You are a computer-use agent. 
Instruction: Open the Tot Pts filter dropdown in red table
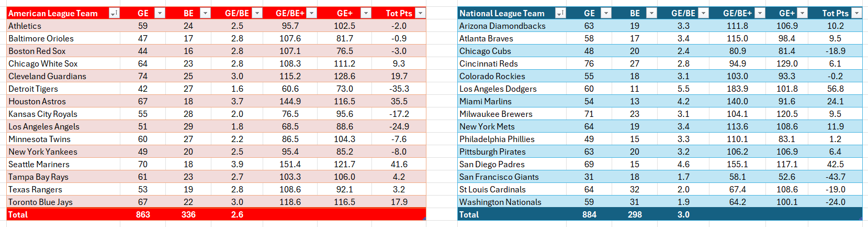pos(420,13)
